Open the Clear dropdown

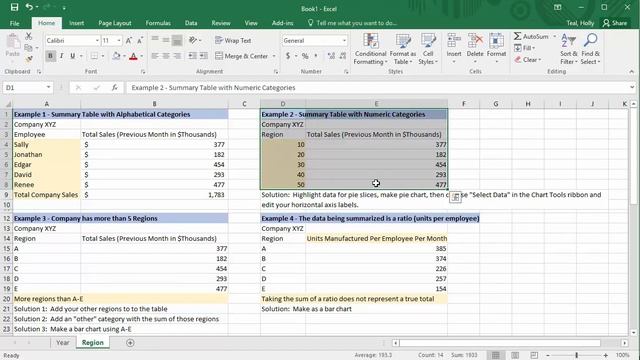(x=527, y=60)
